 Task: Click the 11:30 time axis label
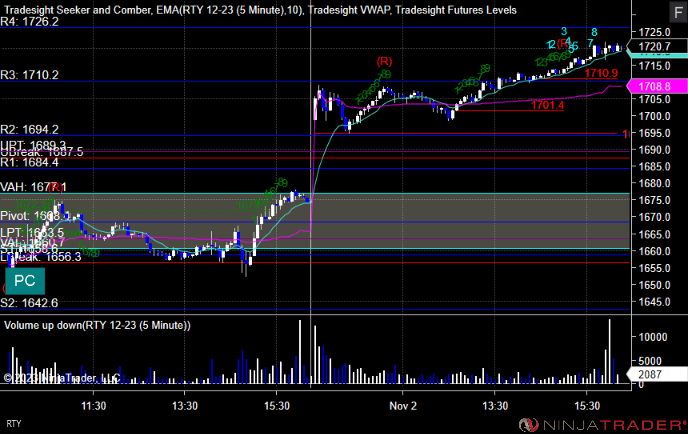coord(93,406)
